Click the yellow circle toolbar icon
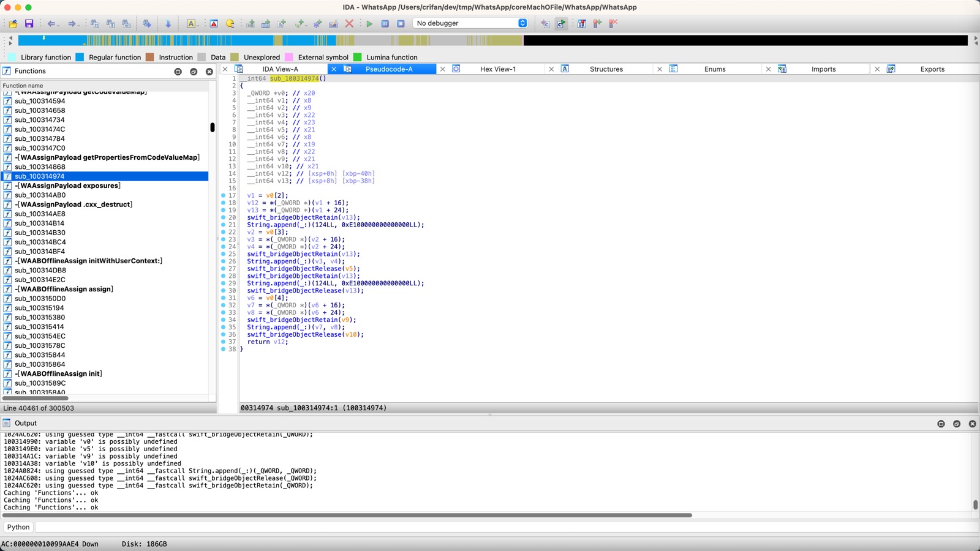The width and height of the screenshot is (980, 551). click(x=230, y=23)
